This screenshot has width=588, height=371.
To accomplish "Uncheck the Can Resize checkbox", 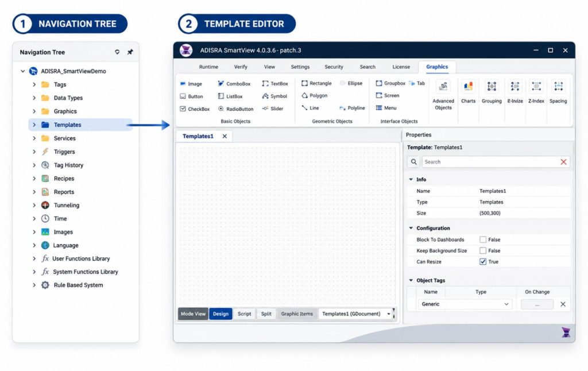I will 482,262.
